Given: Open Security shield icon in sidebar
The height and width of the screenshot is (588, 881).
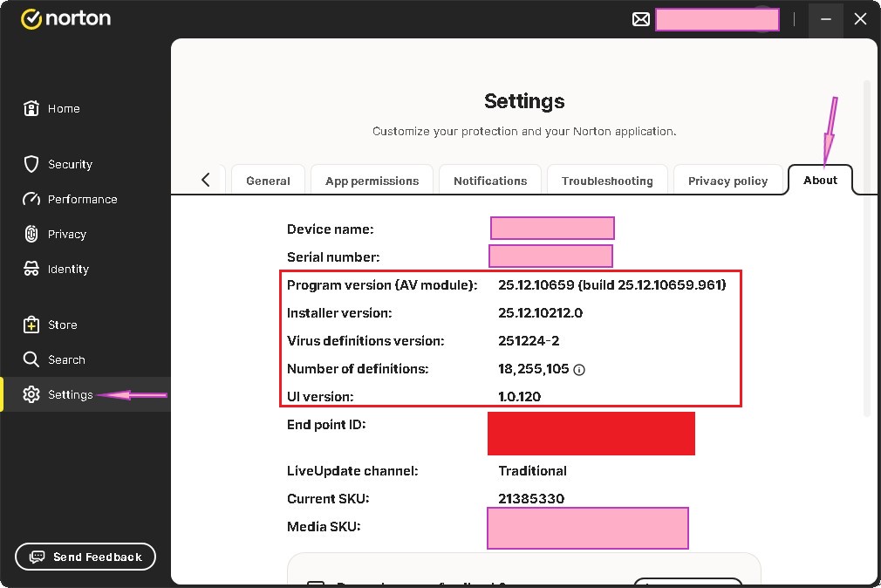Looking at the screenshot, I should (31, 164).
